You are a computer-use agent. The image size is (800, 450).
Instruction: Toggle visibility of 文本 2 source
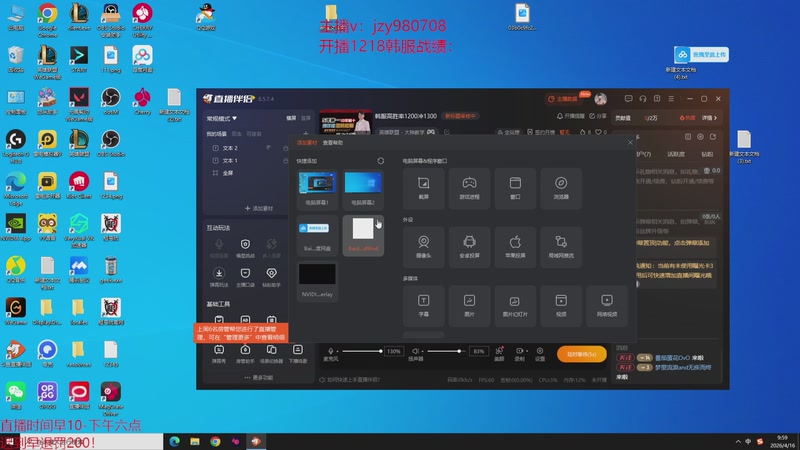pos(268,147)
